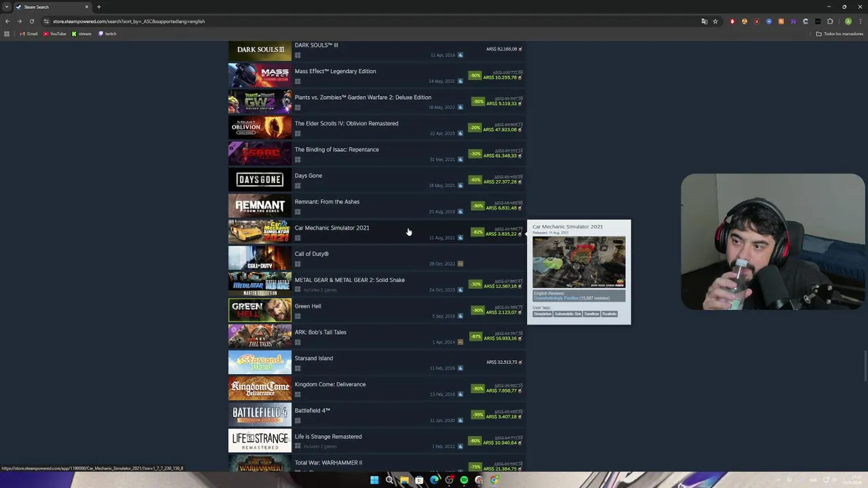Click the review score icon for ARK: Bob's Tall Tales
The width and height of the screenshot is (868, 488).
tap(460, 342)
